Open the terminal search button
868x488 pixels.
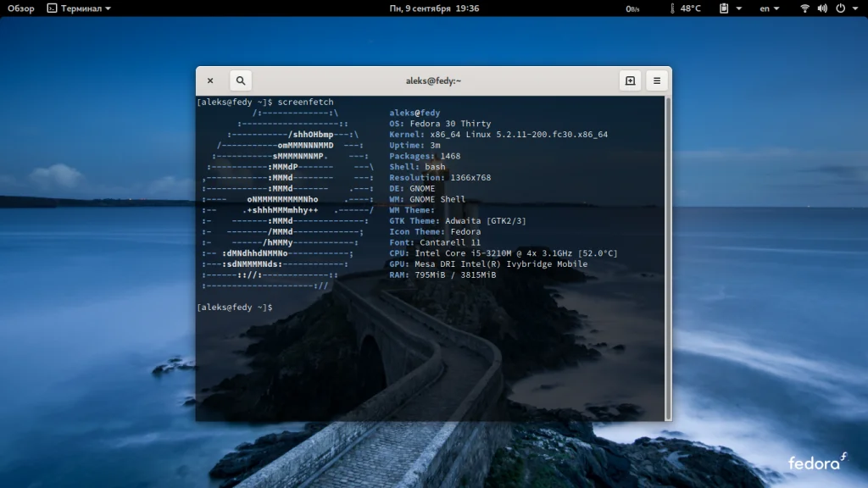(x=241, y=80)
